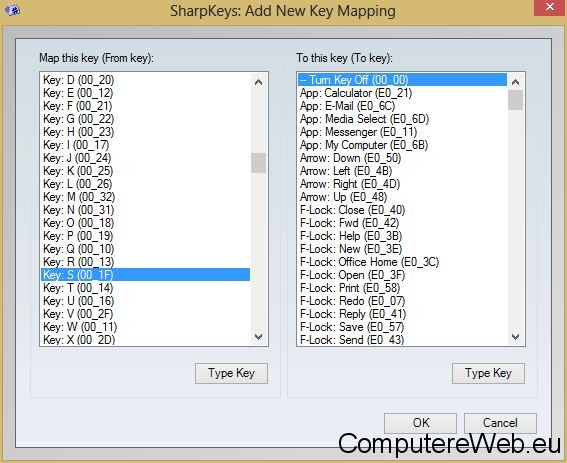Choose App: My Computer (E0_6B)

(x=402, y=145)
